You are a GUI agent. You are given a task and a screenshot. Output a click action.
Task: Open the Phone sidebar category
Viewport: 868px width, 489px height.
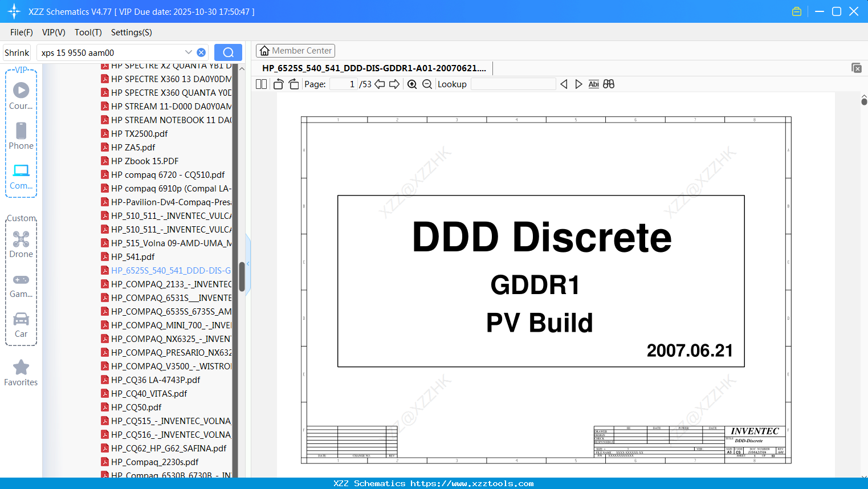pyautogui.click(x=21, y=136)
